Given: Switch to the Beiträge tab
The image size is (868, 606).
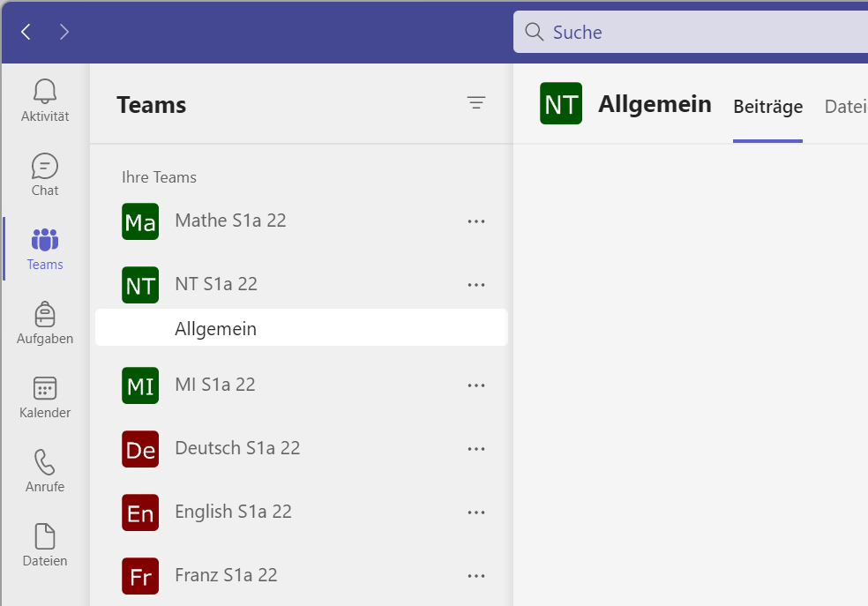Looking at the screenshot, I should coord(767,107).
